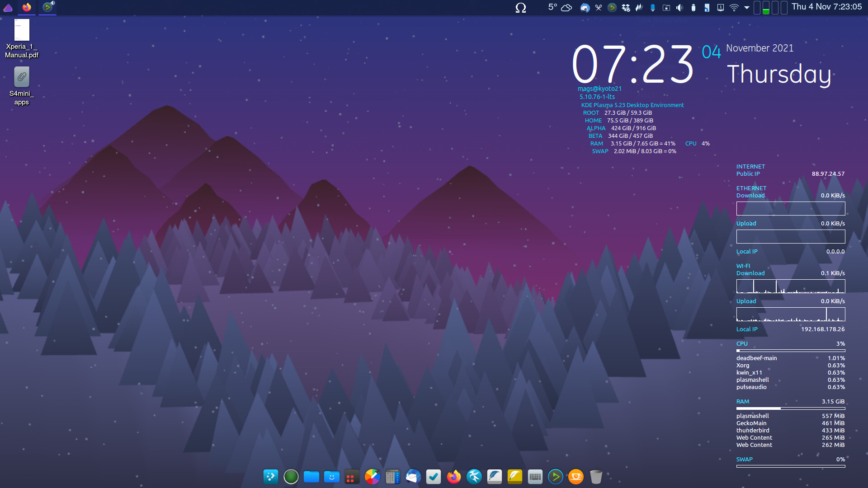Open the Dropbox icon in the system tray

[x=626, y=8]
